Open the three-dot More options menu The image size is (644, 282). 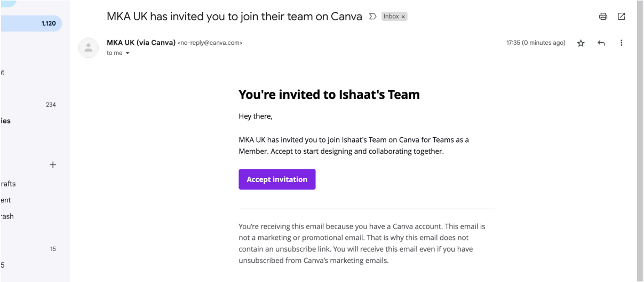(x=621, y=43)
